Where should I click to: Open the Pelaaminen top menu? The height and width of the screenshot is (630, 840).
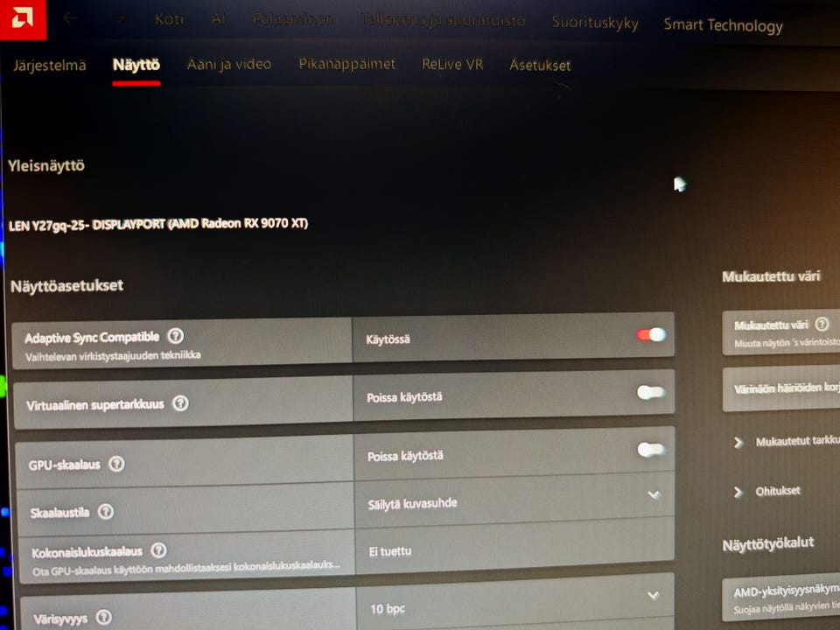(x=294, y=19)
